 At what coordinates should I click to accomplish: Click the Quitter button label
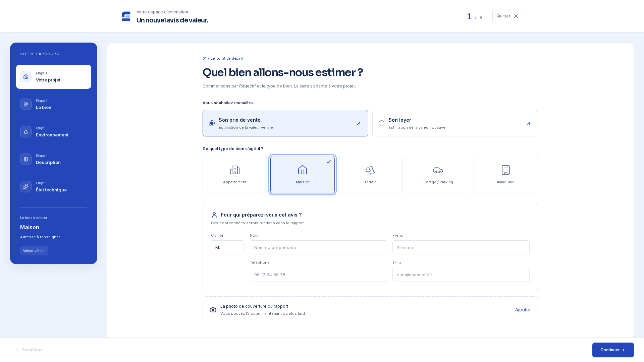[x=503, y=16]
